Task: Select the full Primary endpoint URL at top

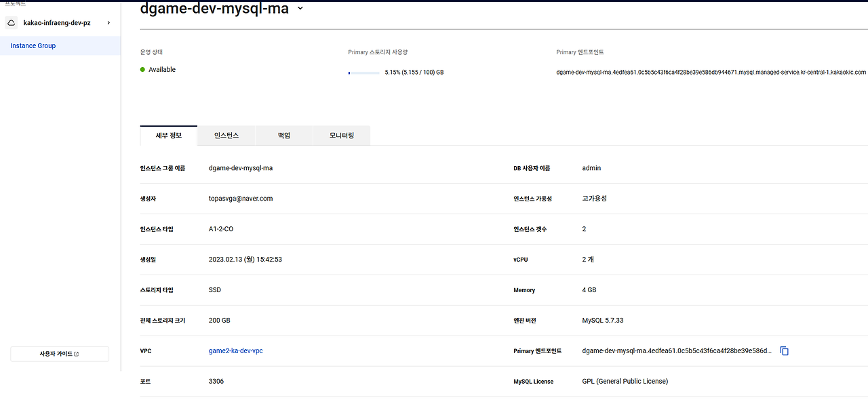Action: click(x=711, y=72)
